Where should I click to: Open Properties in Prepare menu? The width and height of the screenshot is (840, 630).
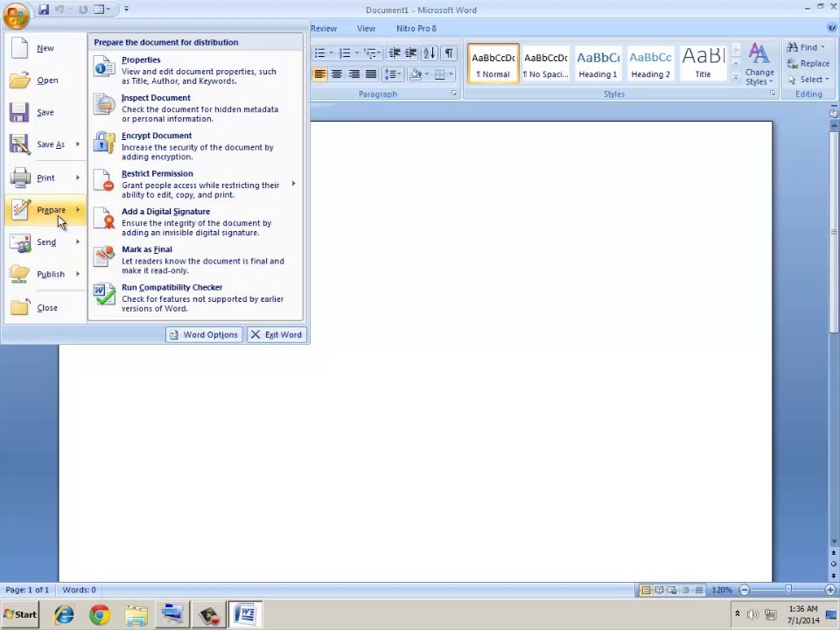tap(195, 70)
